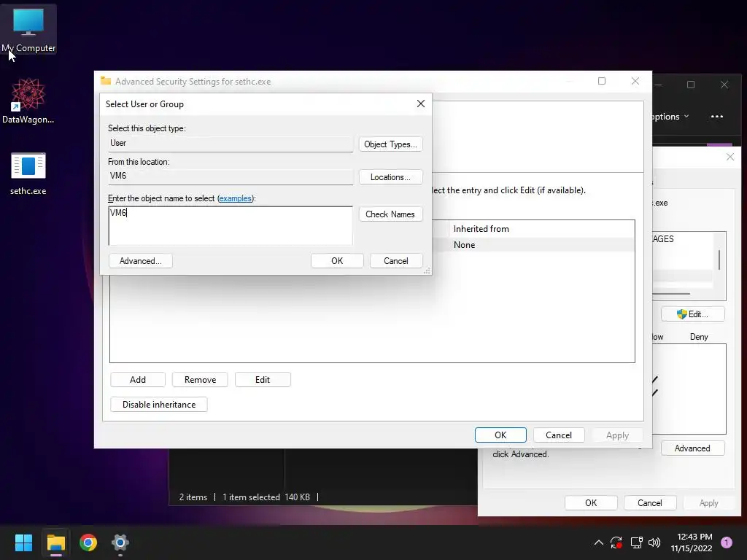The image size is (747, 560).
Task: Open the volume speaker tray icon
Action: tap(654, 542)
